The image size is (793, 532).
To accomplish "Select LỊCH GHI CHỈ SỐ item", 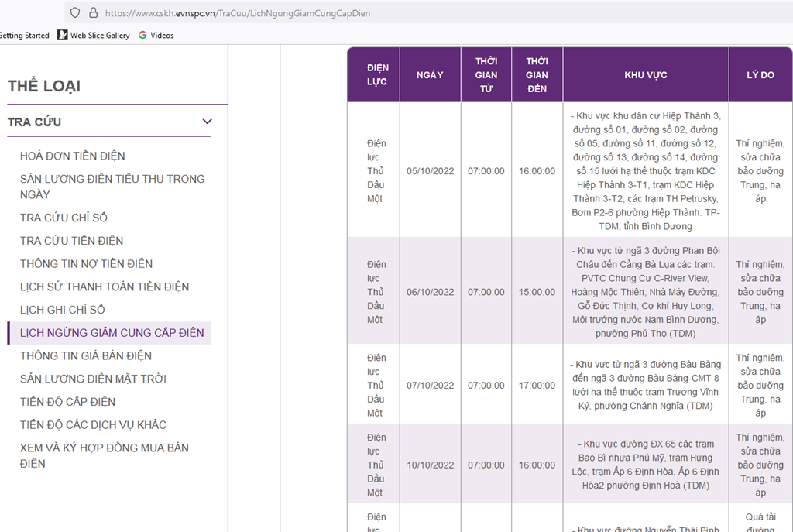I will point(62,310).
